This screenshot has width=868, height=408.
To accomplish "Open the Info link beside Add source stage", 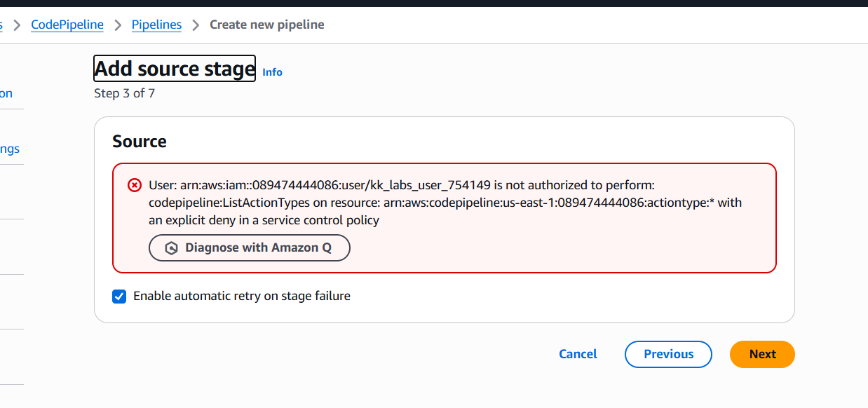I will tap(272, 72).
